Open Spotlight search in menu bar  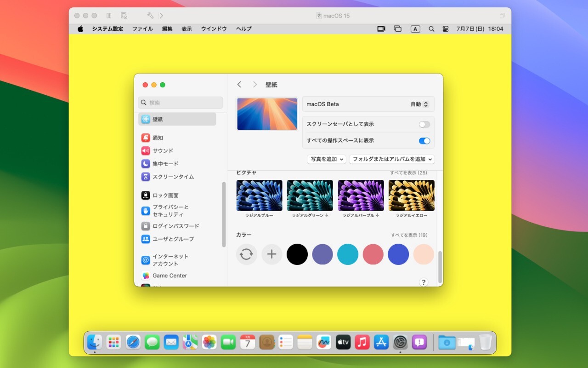(x=431, y=29)
